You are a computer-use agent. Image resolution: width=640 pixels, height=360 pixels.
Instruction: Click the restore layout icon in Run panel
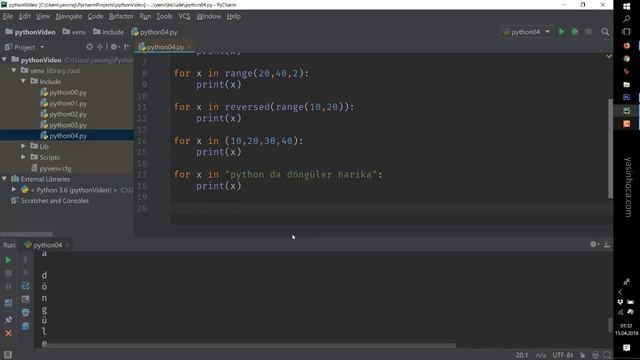8,303
